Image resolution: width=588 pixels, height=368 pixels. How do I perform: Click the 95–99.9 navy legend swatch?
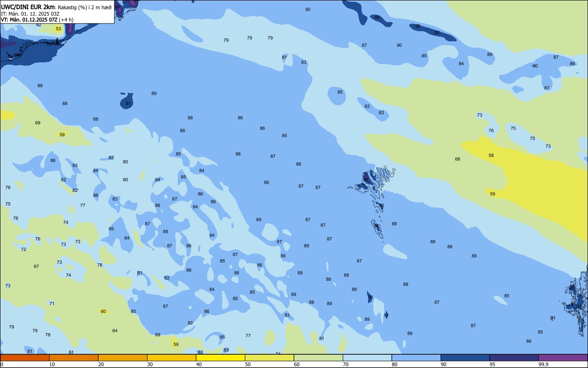pyautogui.click(x=514, y=357)
